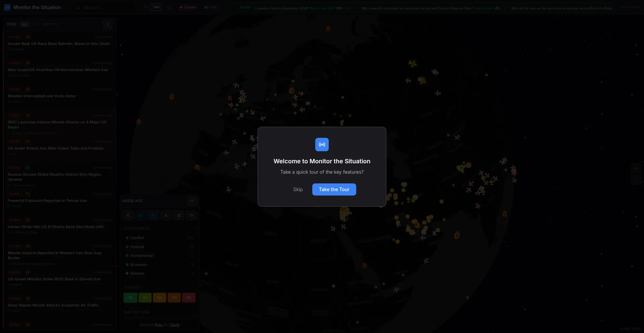Toggle the dollar markets overlay icon
The width and height of the screenshot is (644, 333).
166,215
